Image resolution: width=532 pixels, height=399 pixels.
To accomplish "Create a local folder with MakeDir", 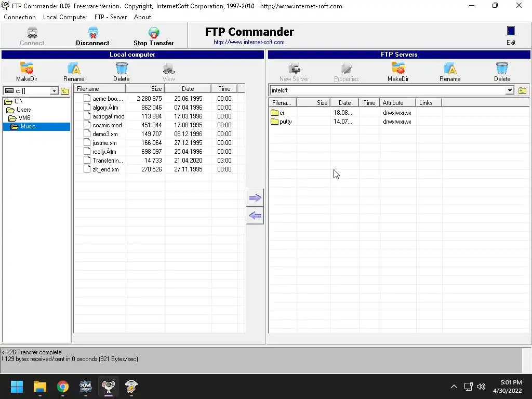I will (26, 72).
